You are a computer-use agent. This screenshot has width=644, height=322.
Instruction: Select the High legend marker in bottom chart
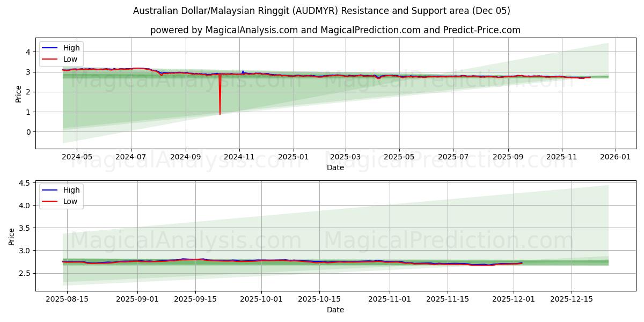(50, 190)
